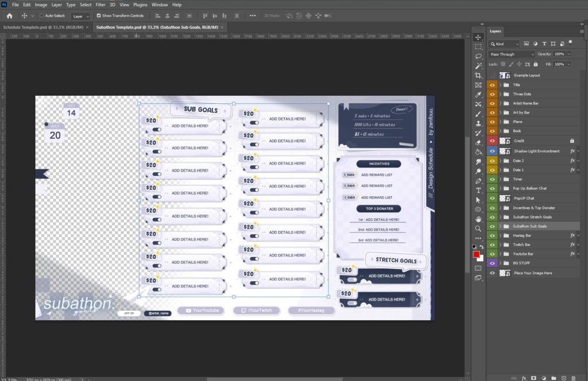Click the delete layer trash icon

(574, 378)
